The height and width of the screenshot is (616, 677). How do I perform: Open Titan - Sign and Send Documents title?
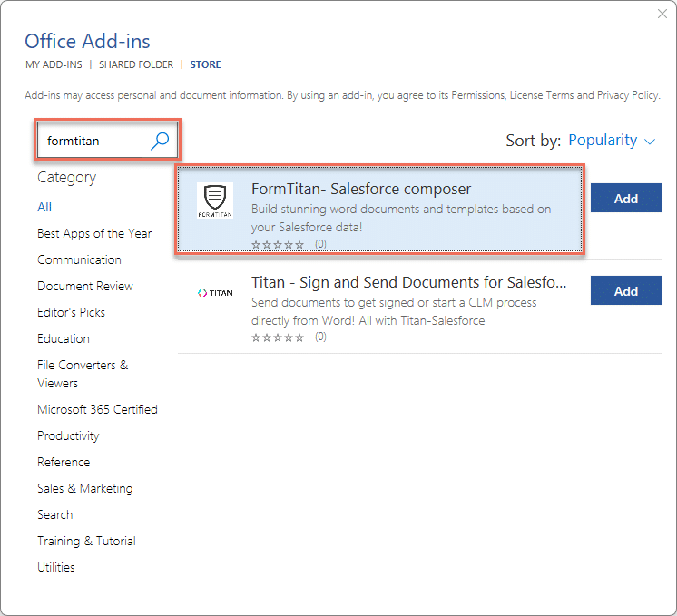(x=408, y=282)
